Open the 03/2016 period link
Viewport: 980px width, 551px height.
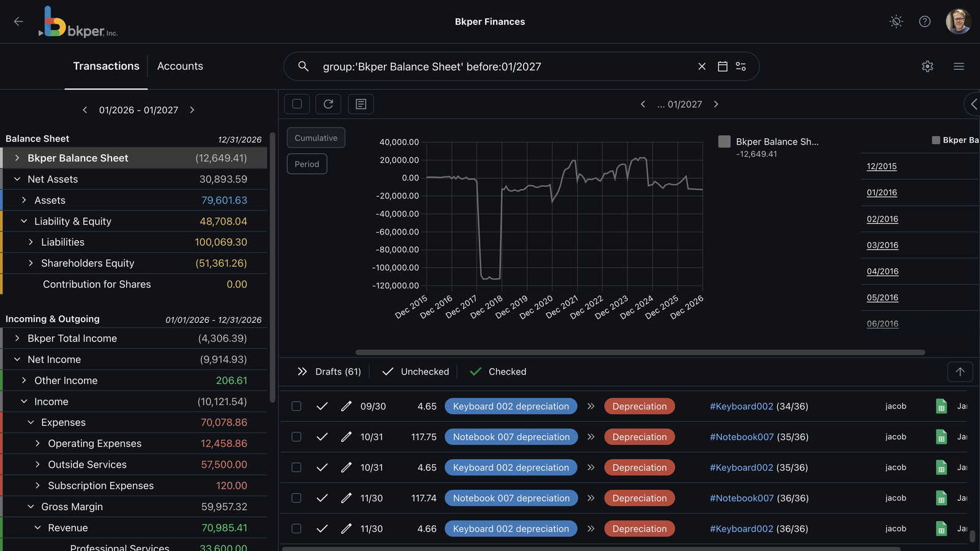click(x=882, y=245)
